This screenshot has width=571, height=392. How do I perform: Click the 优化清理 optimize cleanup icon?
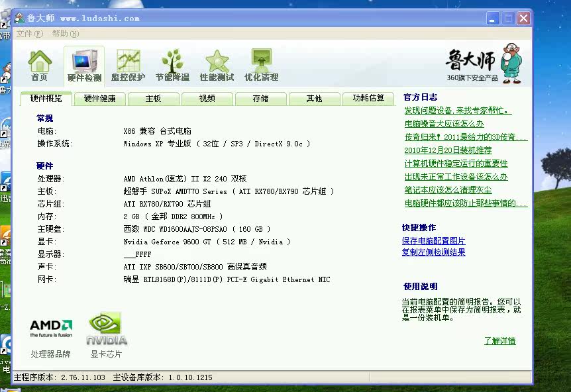tap(261, 66)
